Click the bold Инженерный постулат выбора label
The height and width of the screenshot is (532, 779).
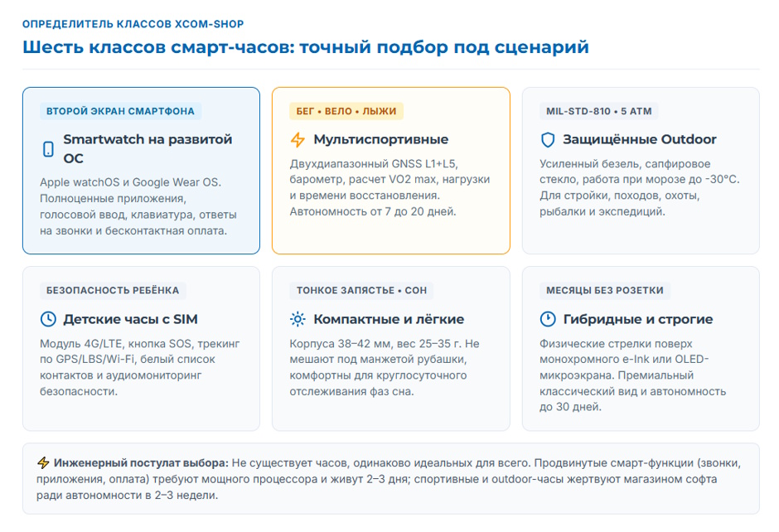pos(141,463)
